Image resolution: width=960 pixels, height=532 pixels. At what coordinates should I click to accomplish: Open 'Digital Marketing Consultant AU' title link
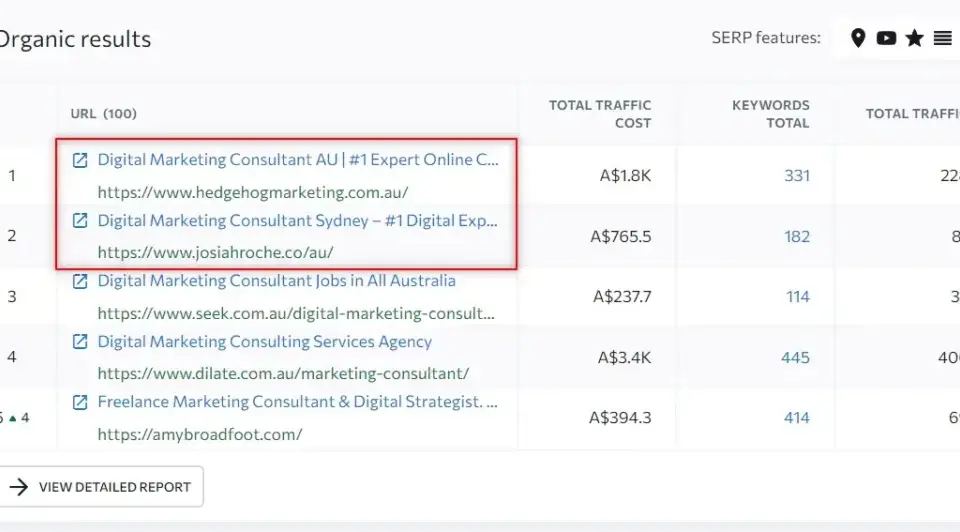[298, 160]
